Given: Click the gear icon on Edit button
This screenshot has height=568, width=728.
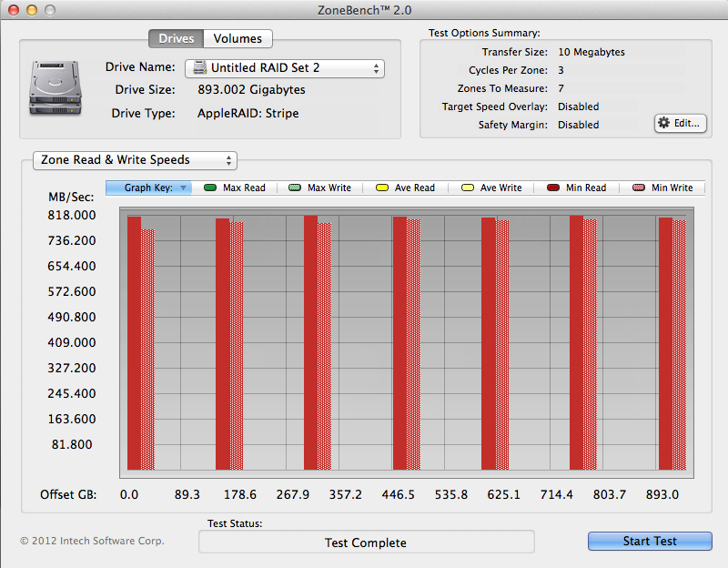Looking at the screenshot, I should click(663, 123).
